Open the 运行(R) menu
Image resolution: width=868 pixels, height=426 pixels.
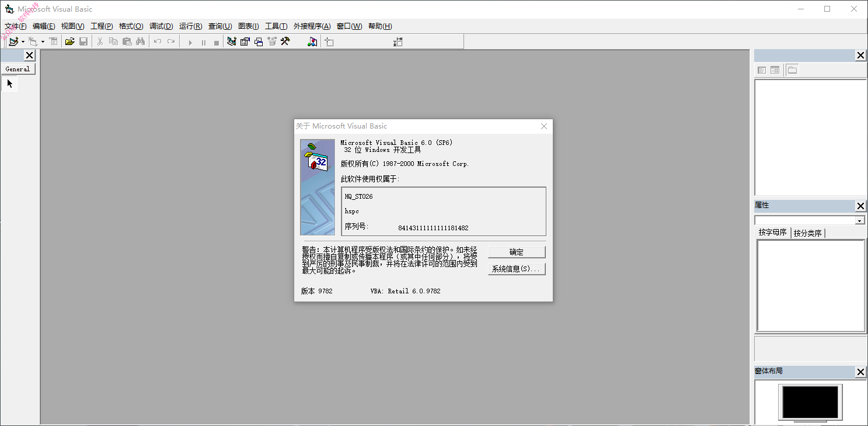[x=191, y=26]
